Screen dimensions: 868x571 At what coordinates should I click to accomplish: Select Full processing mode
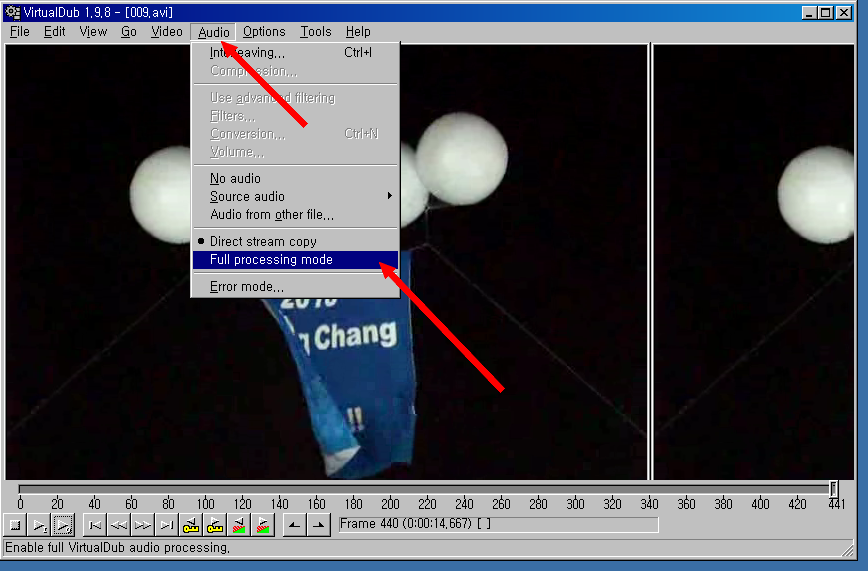(295, 260)
